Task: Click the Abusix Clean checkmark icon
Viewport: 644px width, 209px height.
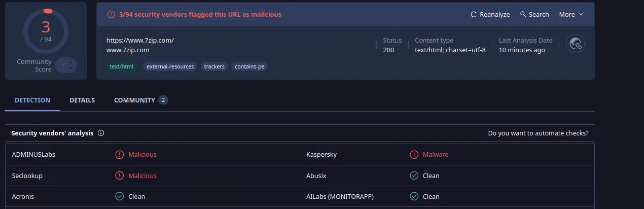Action: tap(414, 176)
